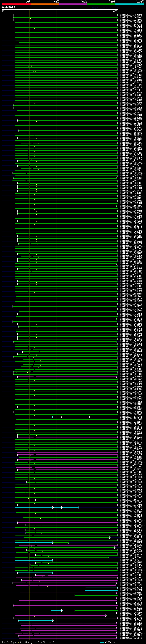Select the UniRef100_B7P1K9 label
Viewport: 146px width, 644px height.
click(131, 542)
